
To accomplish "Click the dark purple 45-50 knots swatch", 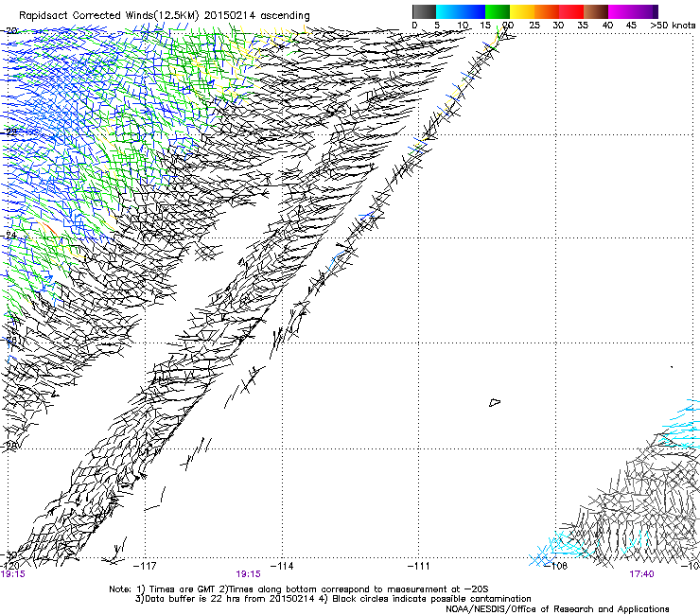I will [645, 11].
